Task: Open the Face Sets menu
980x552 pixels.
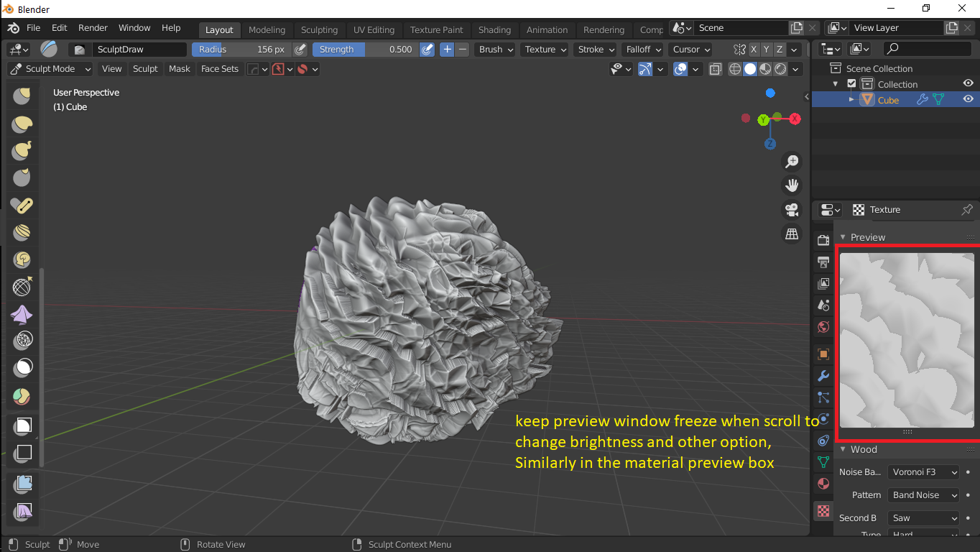Action: click(220, 69)
